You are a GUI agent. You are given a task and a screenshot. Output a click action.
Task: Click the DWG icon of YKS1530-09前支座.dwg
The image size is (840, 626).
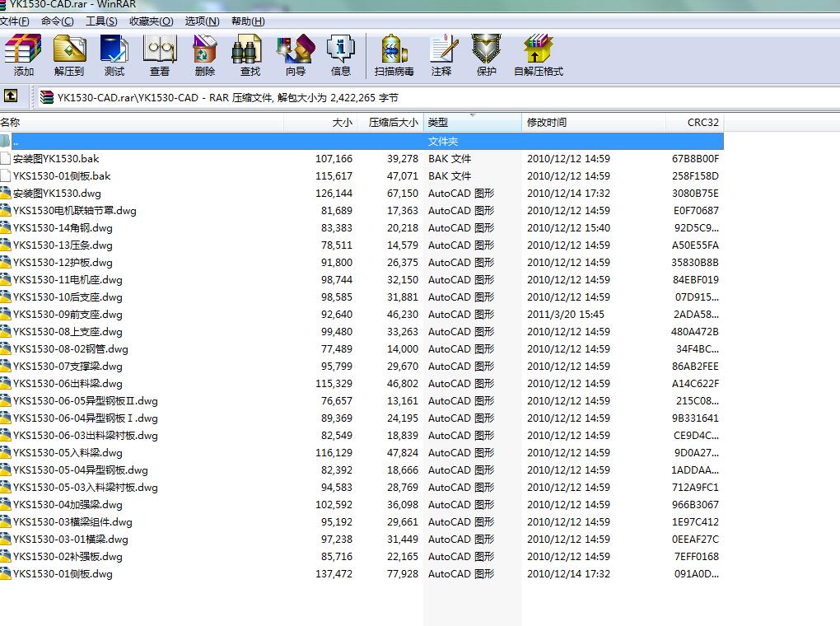click(6, 314)
